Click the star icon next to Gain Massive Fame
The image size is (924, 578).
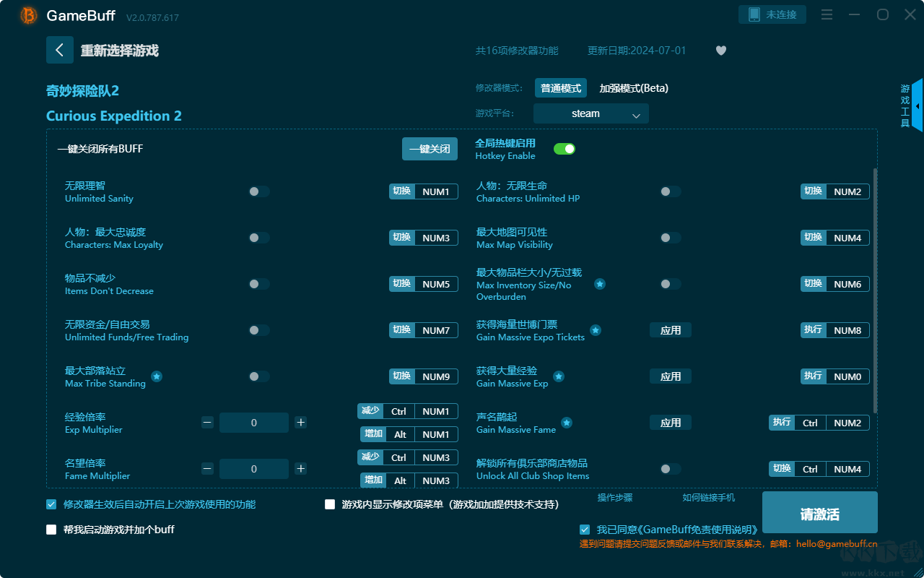[x=567, y=423]
